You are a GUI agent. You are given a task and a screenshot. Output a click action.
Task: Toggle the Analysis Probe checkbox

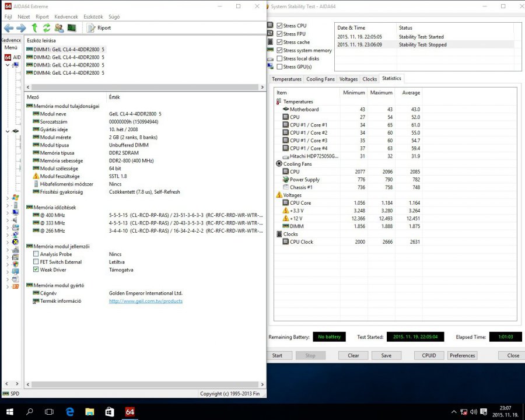click(x=36, y=254)
